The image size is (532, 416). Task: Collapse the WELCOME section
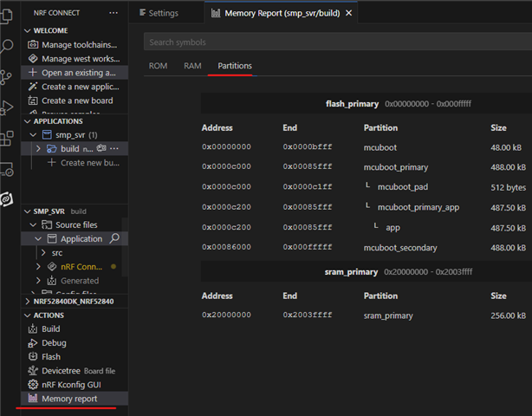coord(28,30)
